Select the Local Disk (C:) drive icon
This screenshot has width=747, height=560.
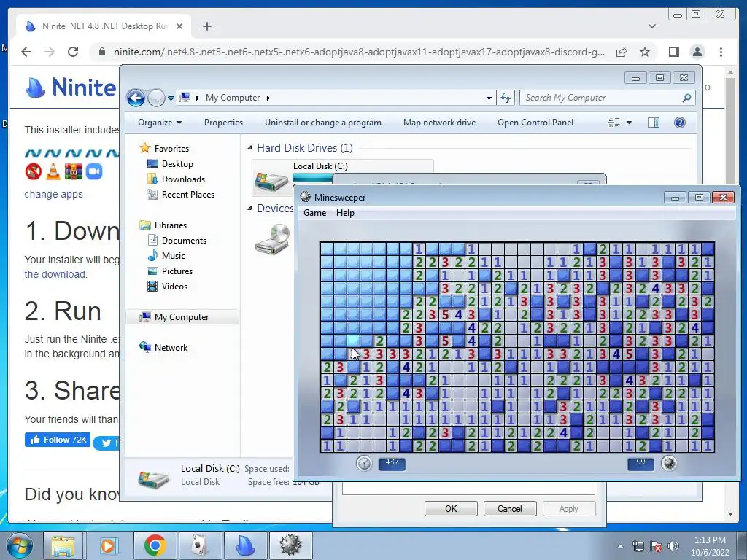coord(271,181)
